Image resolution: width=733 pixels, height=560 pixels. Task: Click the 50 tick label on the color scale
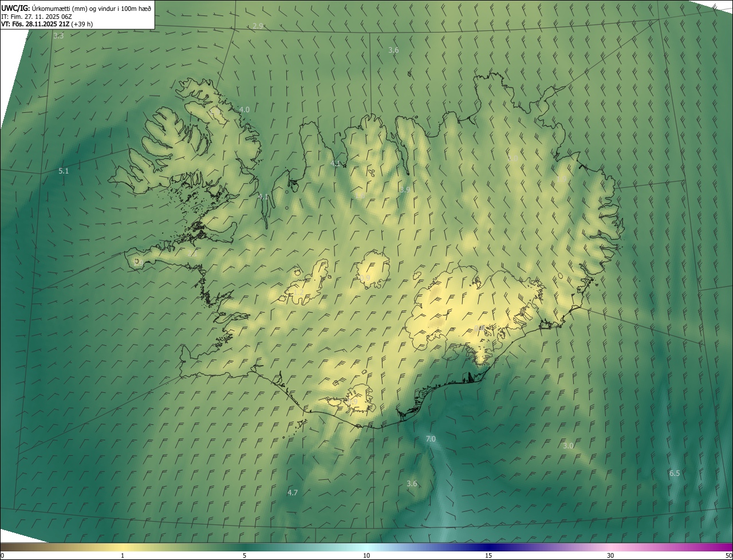tap(728, 555)
